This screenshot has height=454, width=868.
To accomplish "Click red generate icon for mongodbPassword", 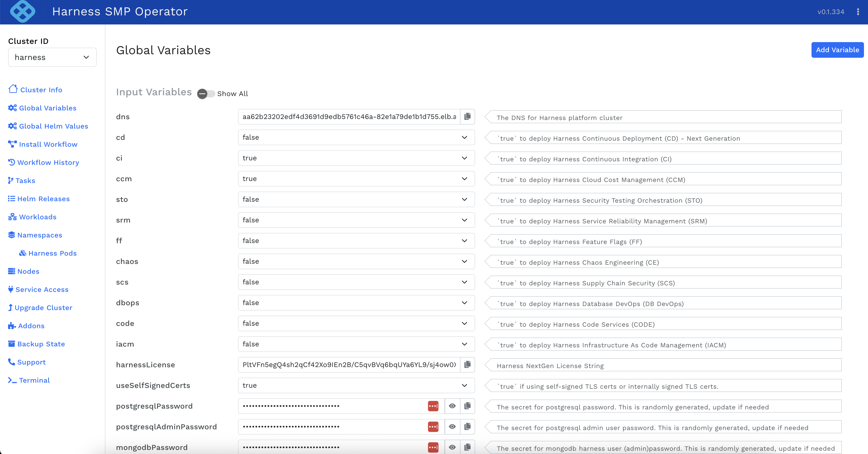I will pyautogui.click(x=433, y=447).
